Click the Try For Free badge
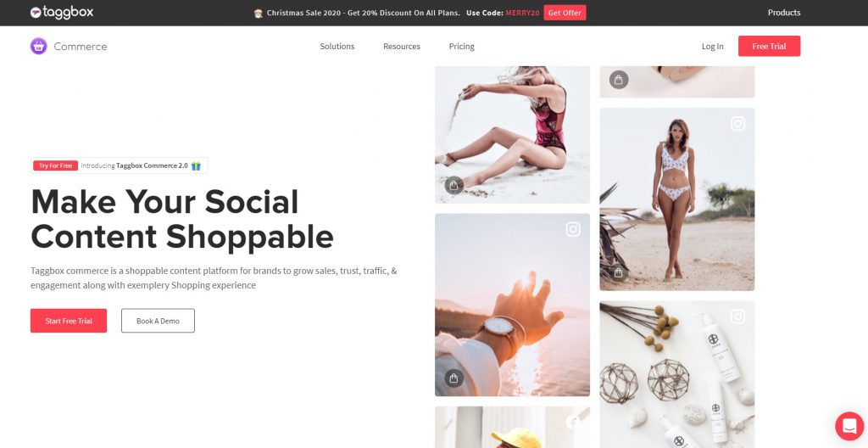This screenshot has height=448, width=868. point(55,165)
